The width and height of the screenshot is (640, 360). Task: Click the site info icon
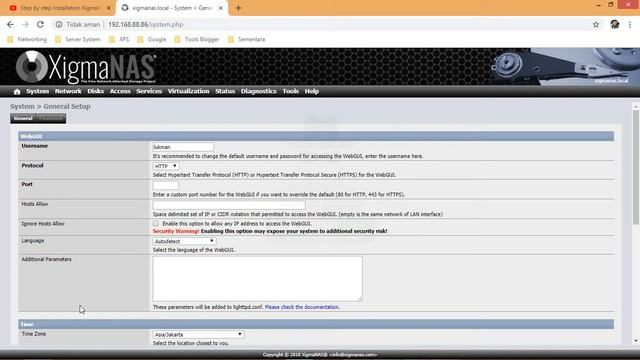59,24
